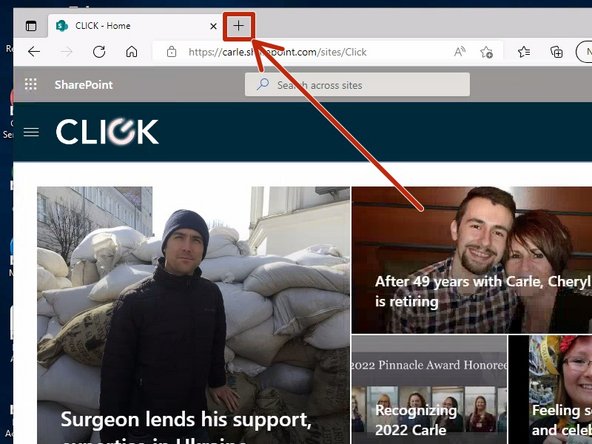Click the forward navigation arrow

click(66, 52)
